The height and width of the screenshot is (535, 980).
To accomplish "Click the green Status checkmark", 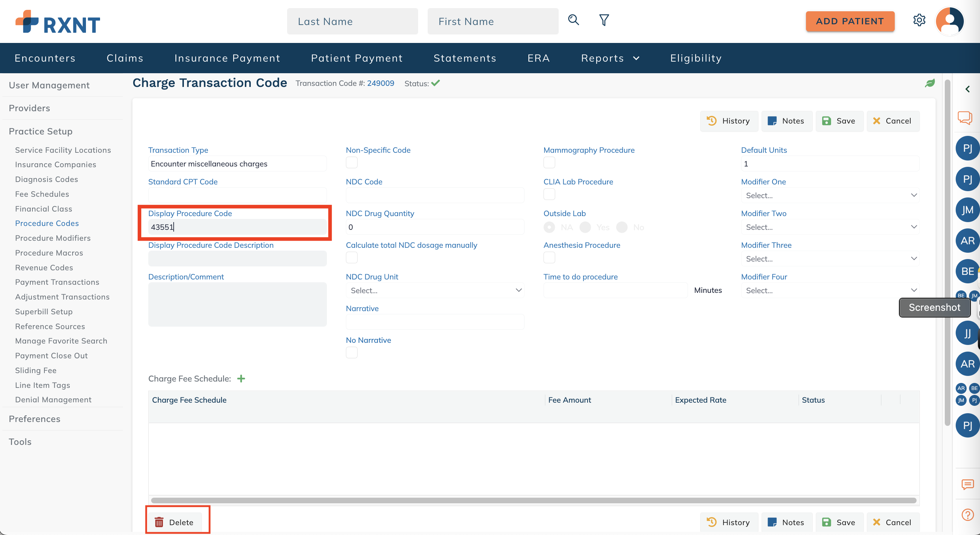I will [436, 83].
